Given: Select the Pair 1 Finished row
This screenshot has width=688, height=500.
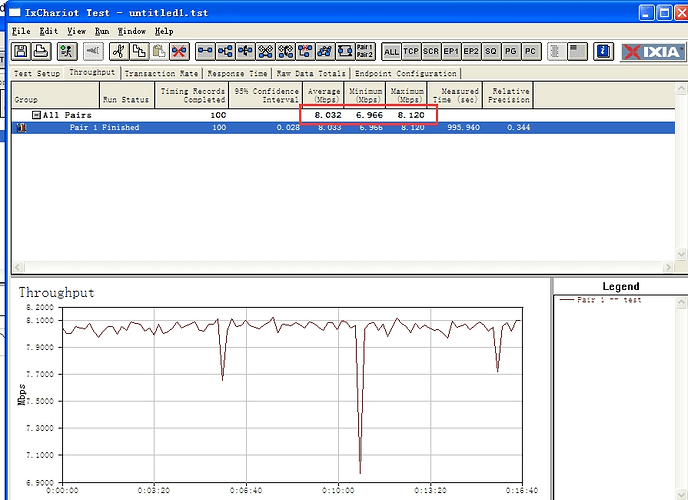Looking at the screenshot, I should point(343,128).
